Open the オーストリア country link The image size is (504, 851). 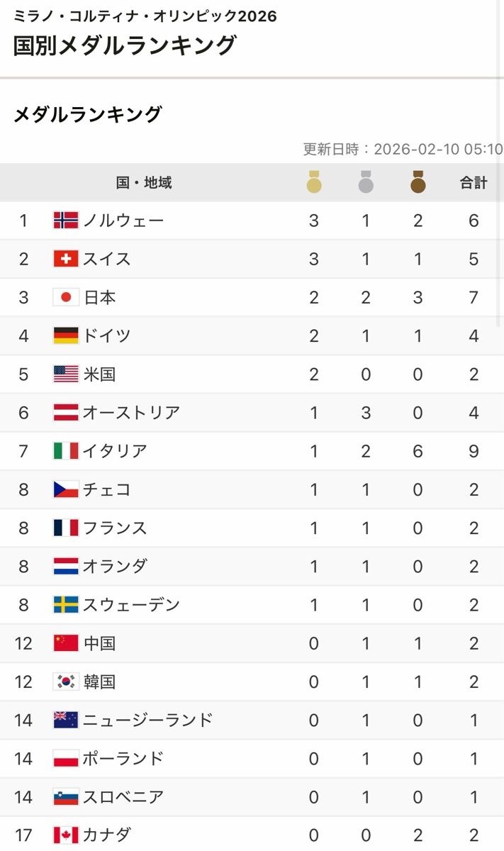131,413
